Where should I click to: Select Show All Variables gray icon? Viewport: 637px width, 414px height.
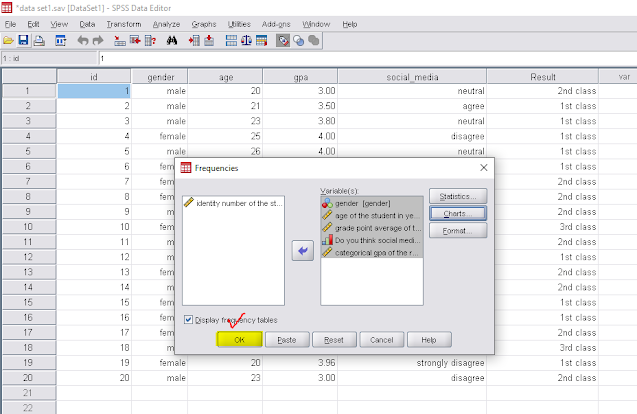(x=314, y=41)
